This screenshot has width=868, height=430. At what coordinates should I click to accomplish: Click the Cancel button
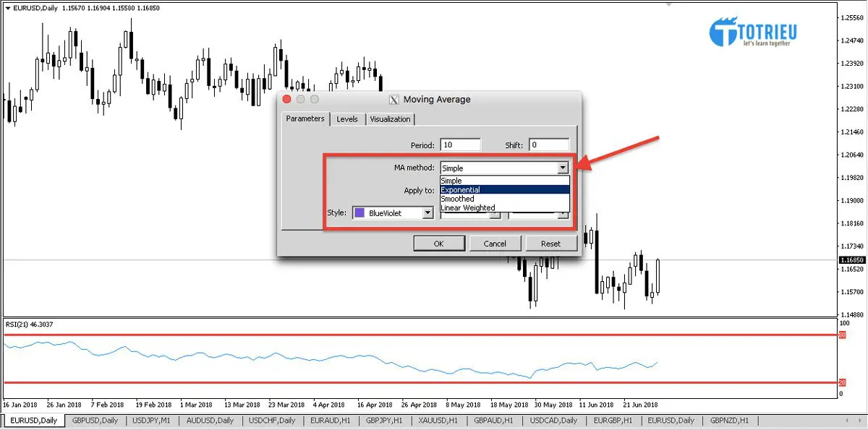(495, 244)
